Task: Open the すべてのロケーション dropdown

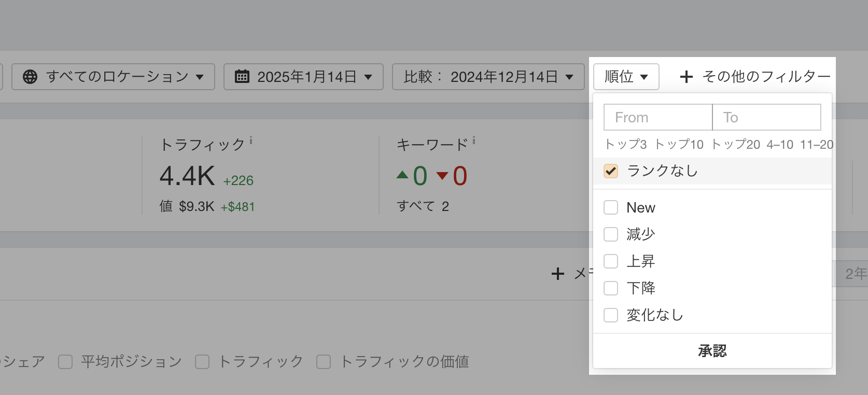Action: coord(113,77)
